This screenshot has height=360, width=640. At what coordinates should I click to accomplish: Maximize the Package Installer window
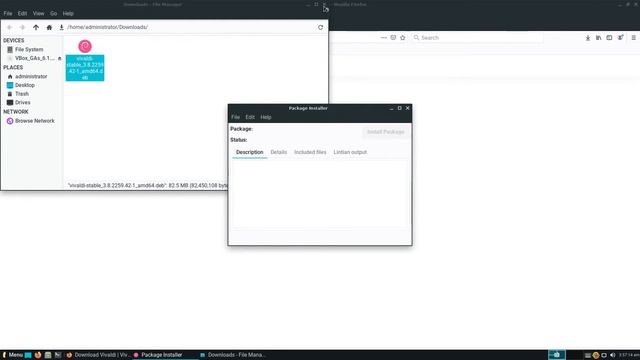[x=400, y=108]
